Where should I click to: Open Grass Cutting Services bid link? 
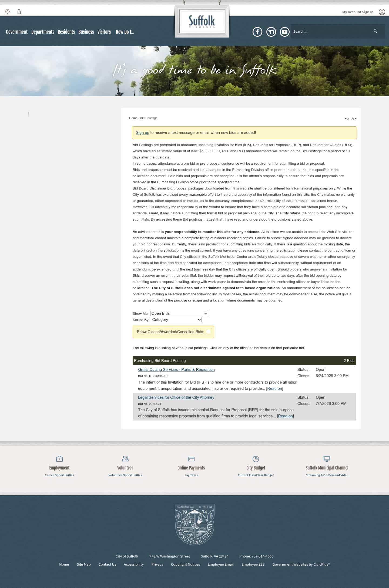(x=176, y=370)
